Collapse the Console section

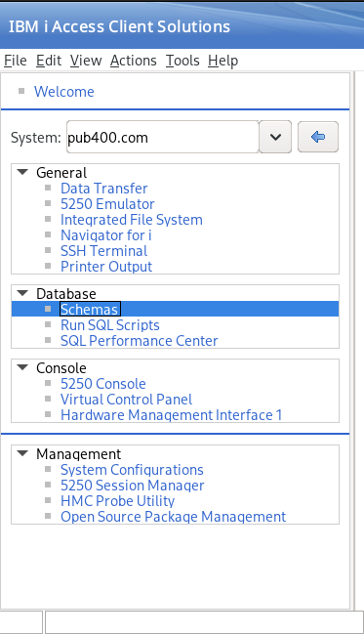pyautogui.click(x=22, y=367)
